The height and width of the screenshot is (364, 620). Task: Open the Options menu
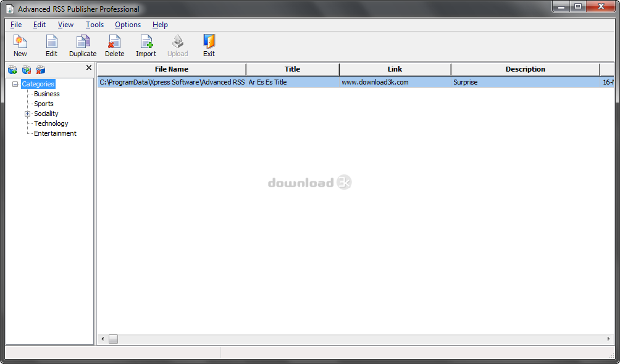[128, 25]
